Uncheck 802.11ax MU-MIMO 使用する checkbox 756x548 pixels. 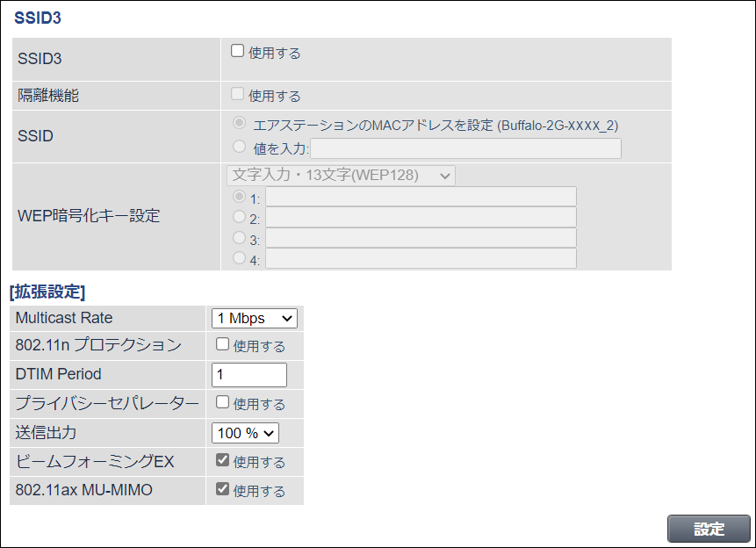click(x=222, y=488)
